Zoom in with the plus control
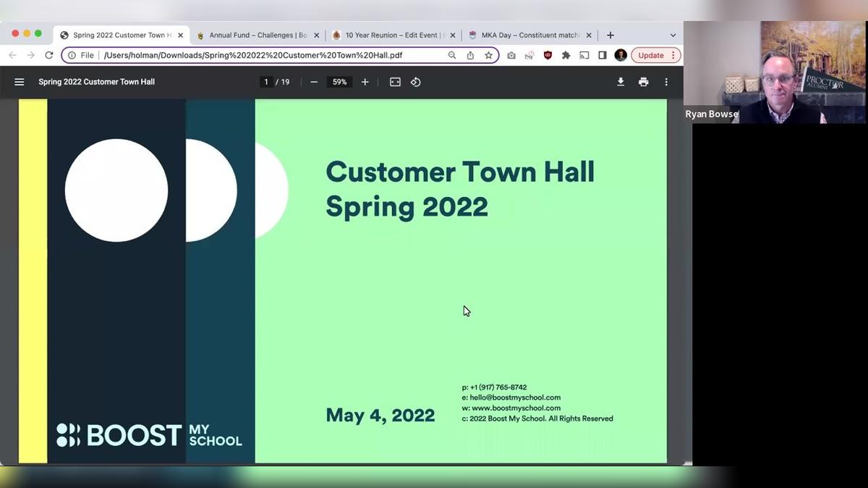The height and width of the screenshot is (488, 868). pyautogui.click(x=365, y=82)
